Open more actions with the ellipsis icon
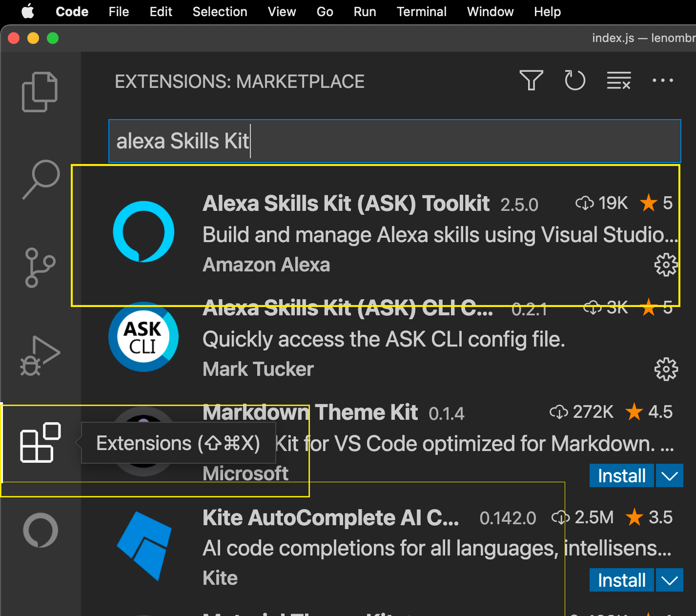 [662, 81]
